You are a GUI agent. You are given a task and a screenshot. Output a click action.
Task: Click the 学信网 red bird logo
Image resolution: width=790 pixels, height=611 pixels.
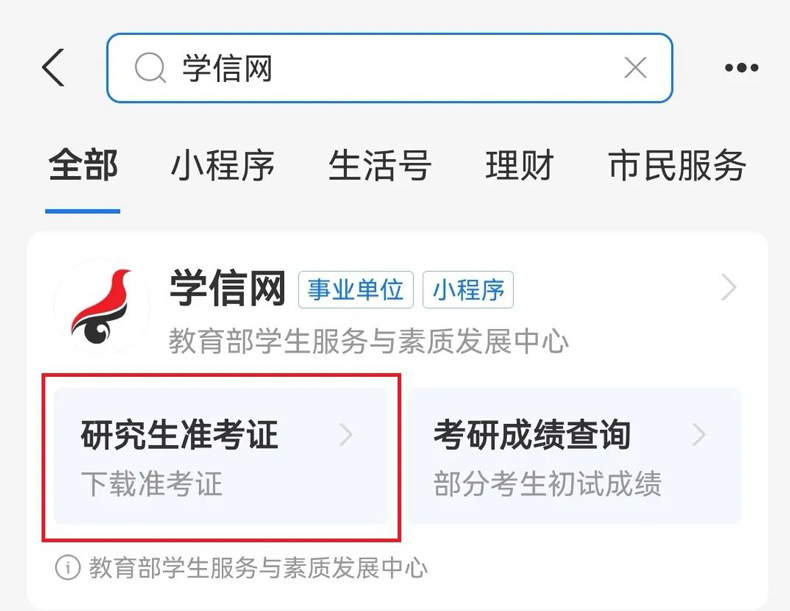[101, 306]
